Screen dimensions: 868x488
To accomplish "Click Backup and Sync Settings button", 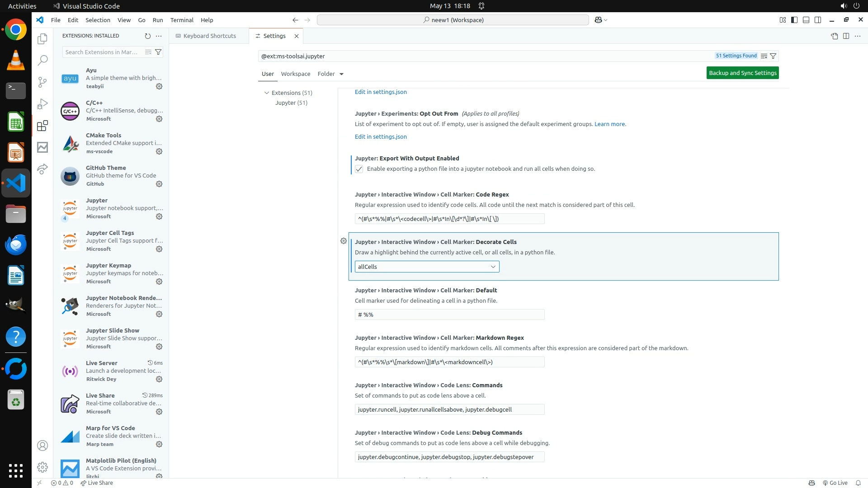I will (x=742, y=73).
